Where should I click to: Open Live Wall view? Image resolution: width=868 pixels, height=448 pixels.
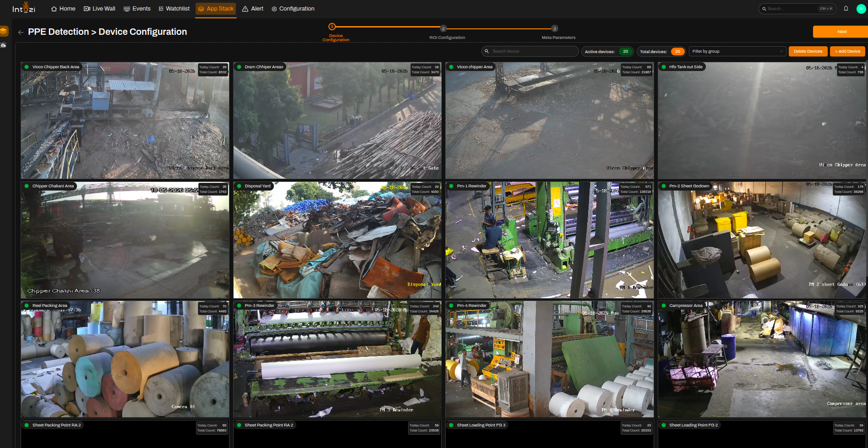[x=99, y=9]
